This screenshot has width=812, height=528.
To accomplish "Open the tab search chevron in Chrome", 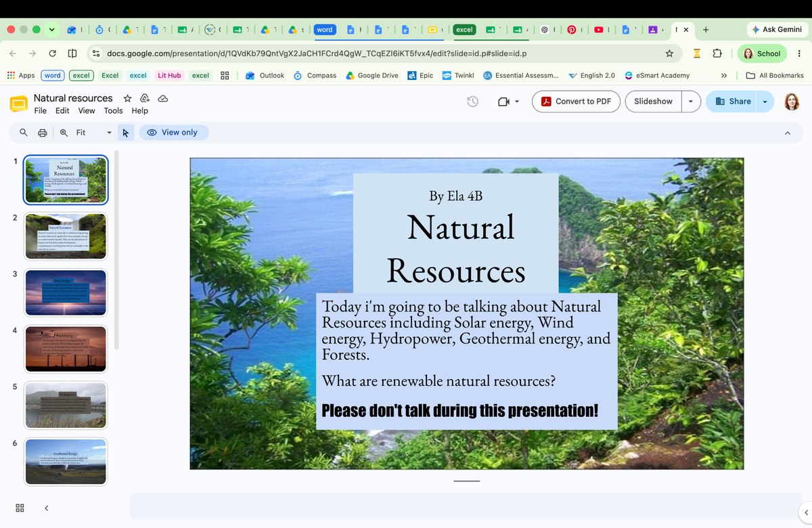I will [x=52, y=30].
